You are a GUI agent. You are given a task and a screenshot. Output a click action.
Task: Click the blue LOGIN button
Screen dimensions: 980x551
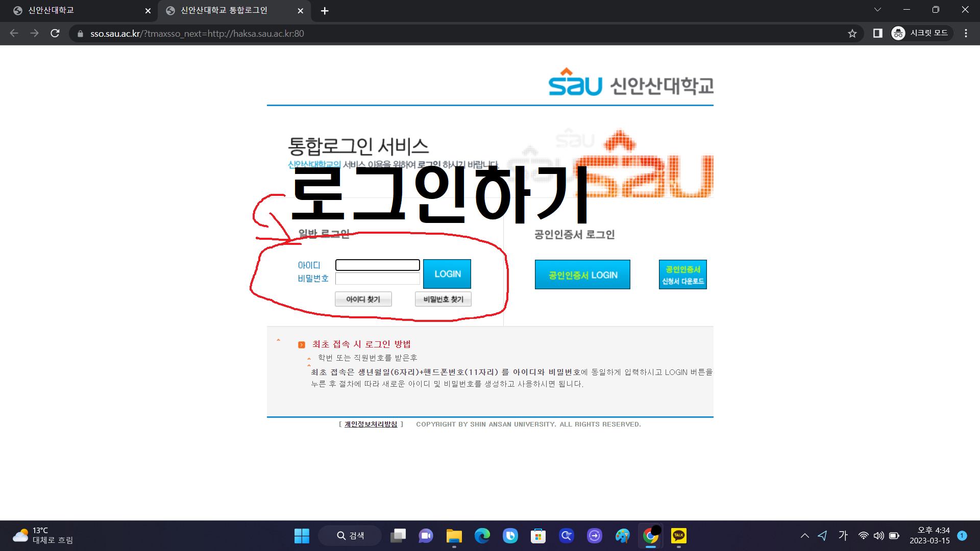(447, 274)
